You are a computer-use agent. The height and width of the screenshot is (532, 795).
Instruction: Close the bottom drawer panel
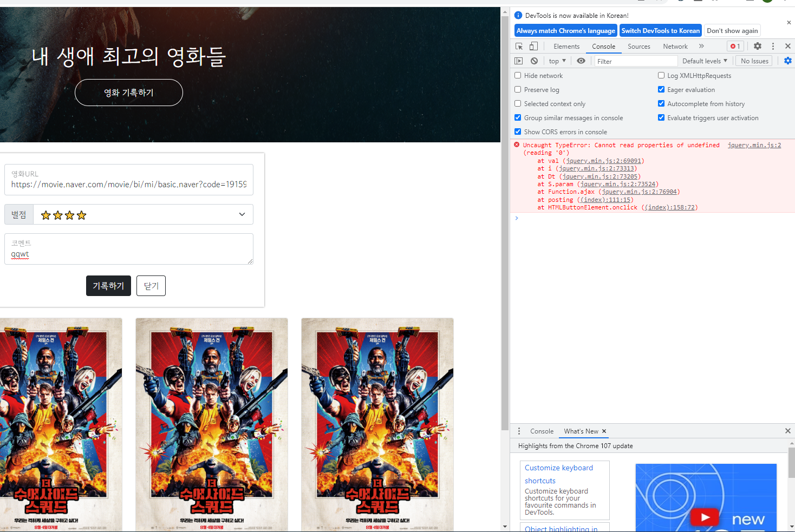pos(788,431)
